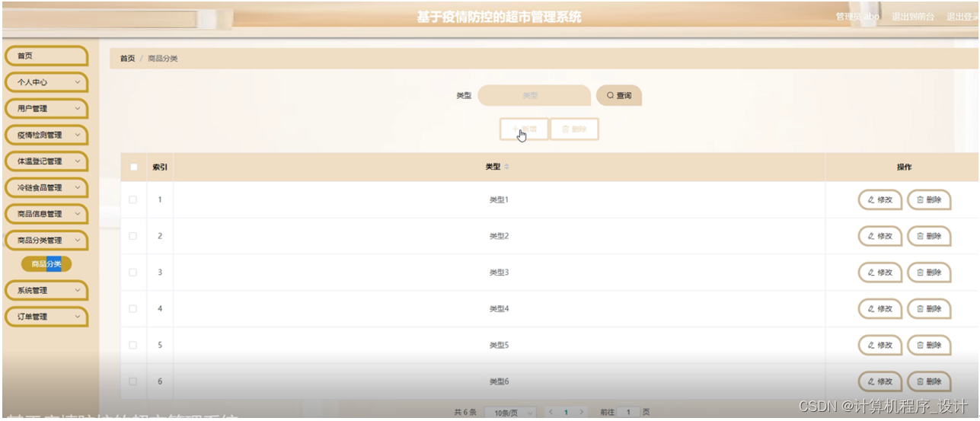Click 删除 for row 类型3
980x421 pixels.
(x=929, y=273)
